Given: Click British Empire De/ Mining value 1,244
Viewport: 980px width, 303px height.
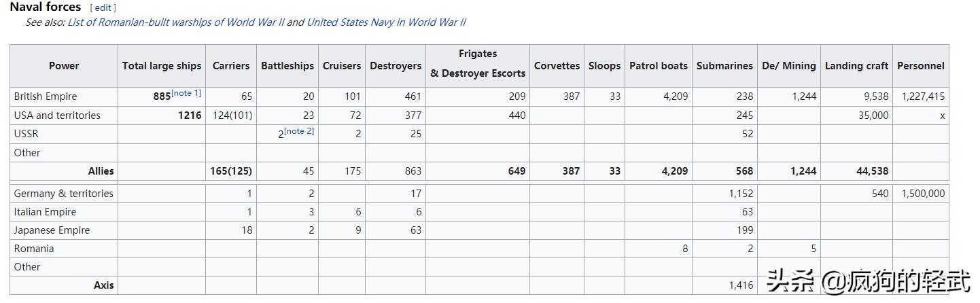Looking at the screenshot, I should (x=804, y=96).
